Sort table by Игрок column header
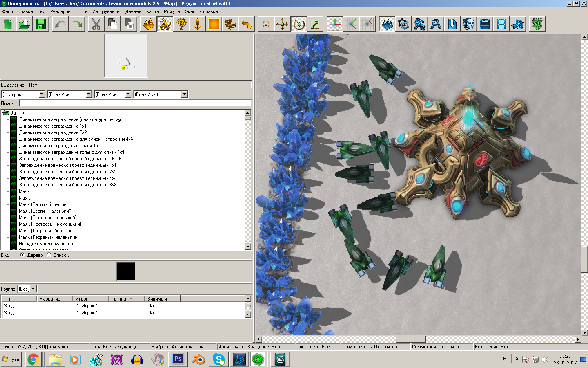 tap(91, 298)
